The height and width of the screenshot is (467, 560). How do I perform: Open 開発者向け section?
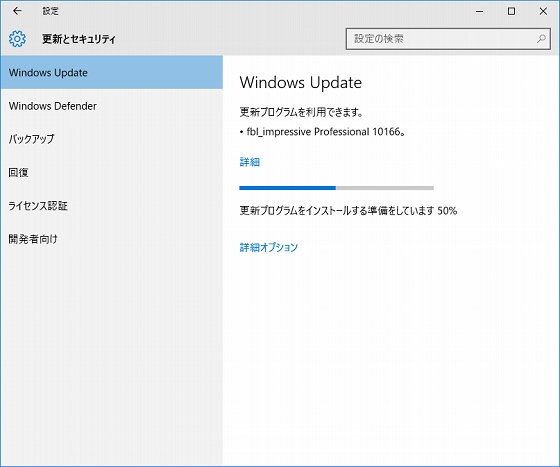click(112, 239)
